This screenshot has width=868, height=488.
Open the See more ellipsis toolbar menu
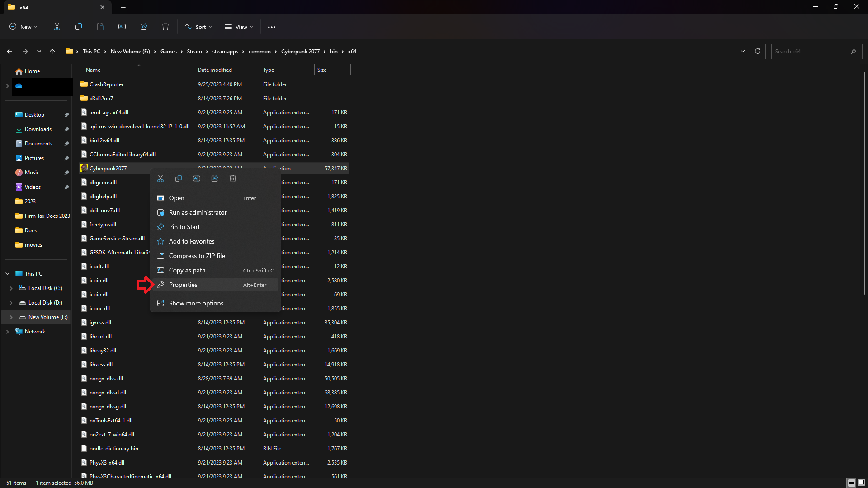point(271,27)
